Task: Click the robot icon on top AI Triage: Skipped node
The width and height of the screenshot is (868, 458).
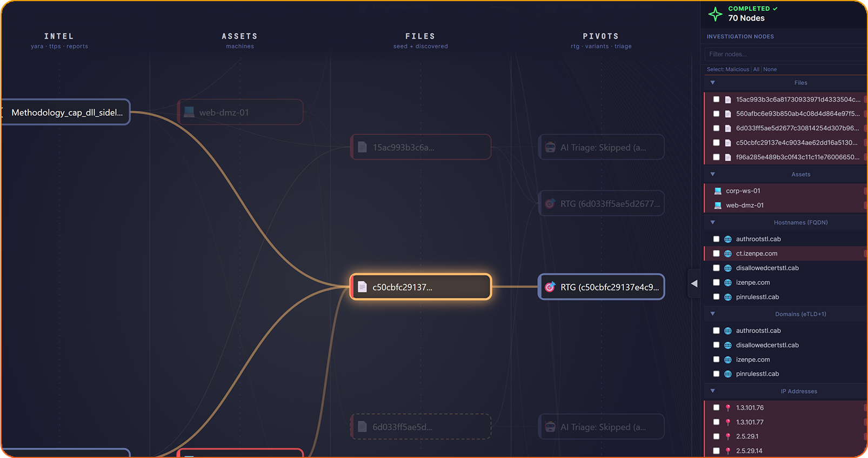Action: 550,148
